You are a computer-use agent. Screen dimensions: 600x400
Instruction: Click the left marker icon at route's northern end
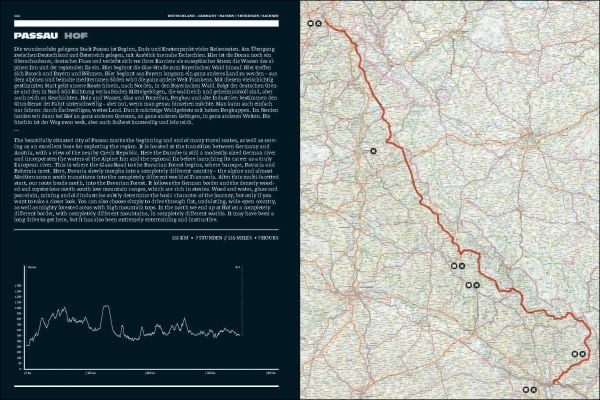point(311,22)
